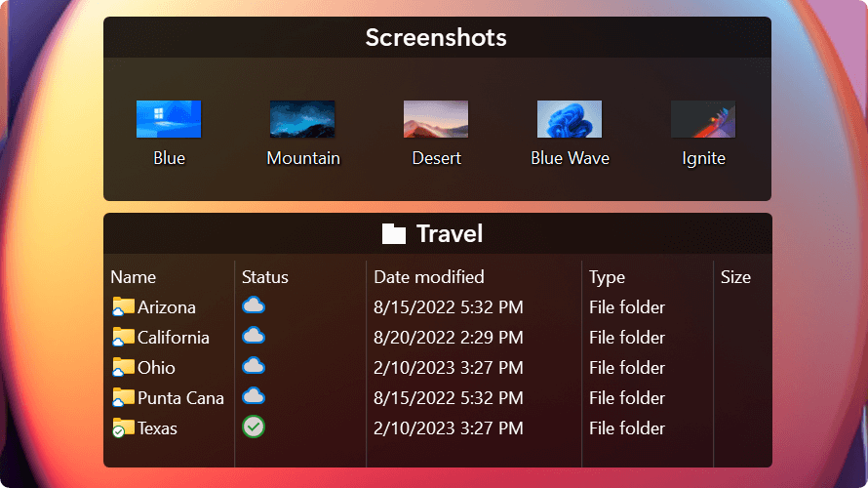Click the Status column header
Image resolution: width=868 pixels, height=488 pixels.
tap(265, 277)
